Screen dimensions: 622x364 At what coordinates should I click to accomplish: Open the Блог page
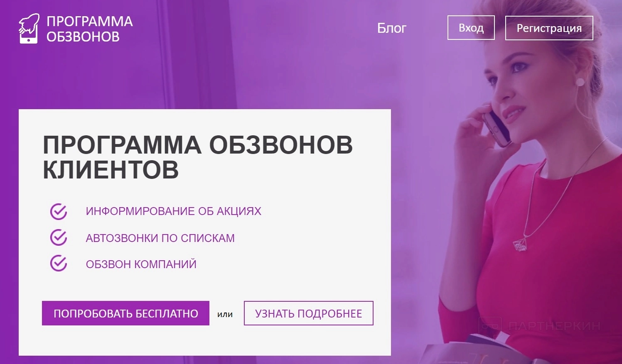tap(391, 28)
